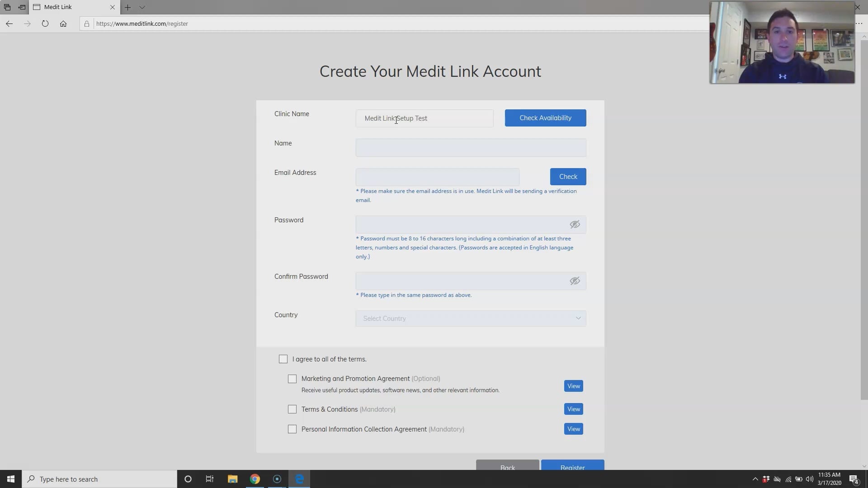The image size is (868, 488).
Task: Open the taskbar clock and date
Action: coord(829,479)
